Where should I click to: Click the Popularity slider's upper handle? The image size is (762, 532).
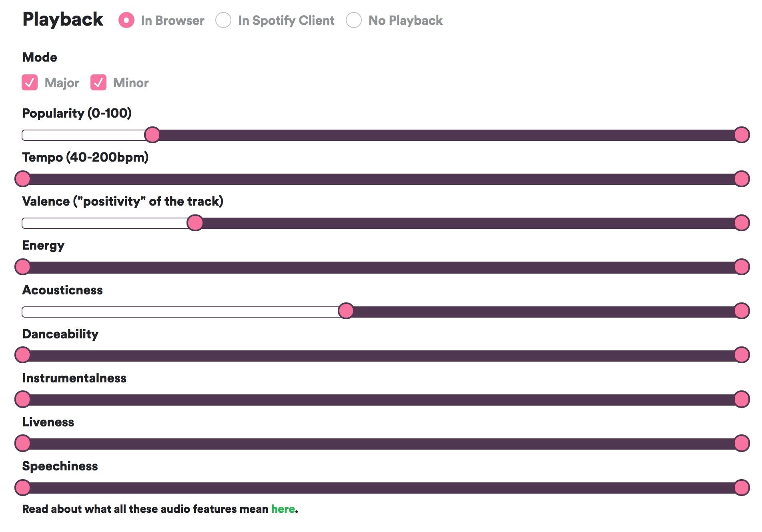[742, 135]
